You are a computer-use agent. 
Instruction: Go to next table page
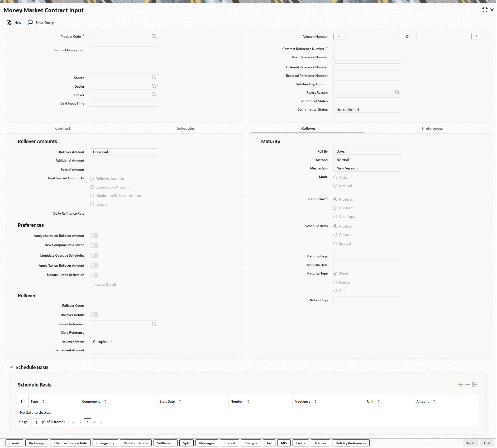(95, 422)
